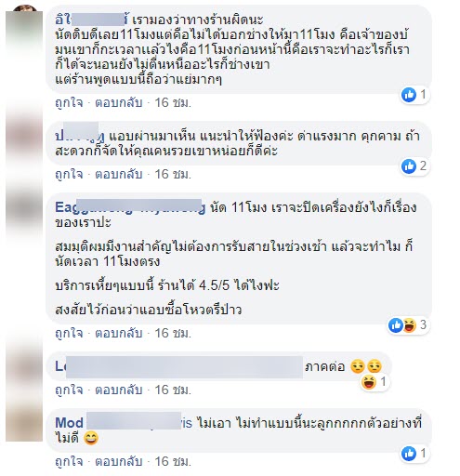Reply to the ภาคต่อ comment
Viewport: 460px width, 476px height.
[119, 390]
